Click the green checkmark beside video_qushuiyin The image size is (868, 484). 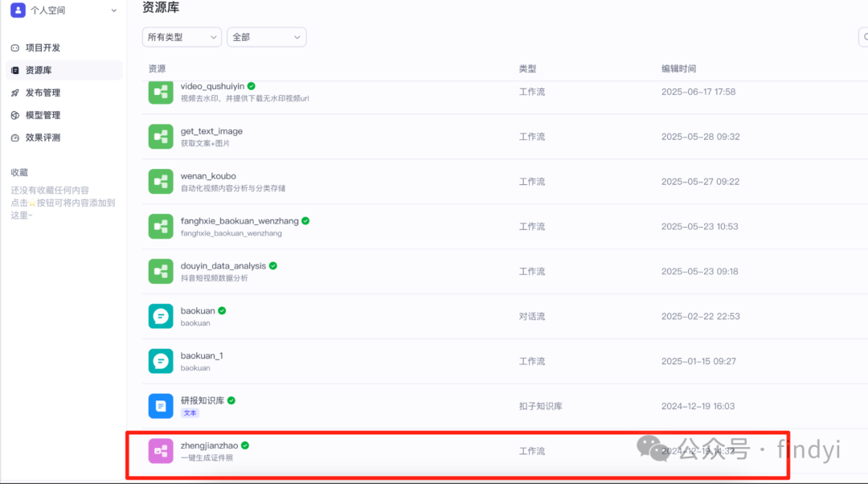252,86
